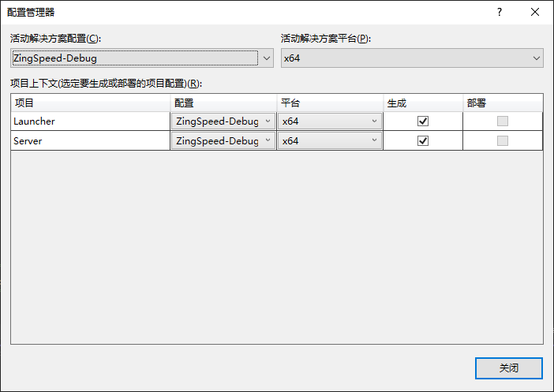Toggle the deploy checkbox for Launcher

pyautogui.click(x=503, y=121)
